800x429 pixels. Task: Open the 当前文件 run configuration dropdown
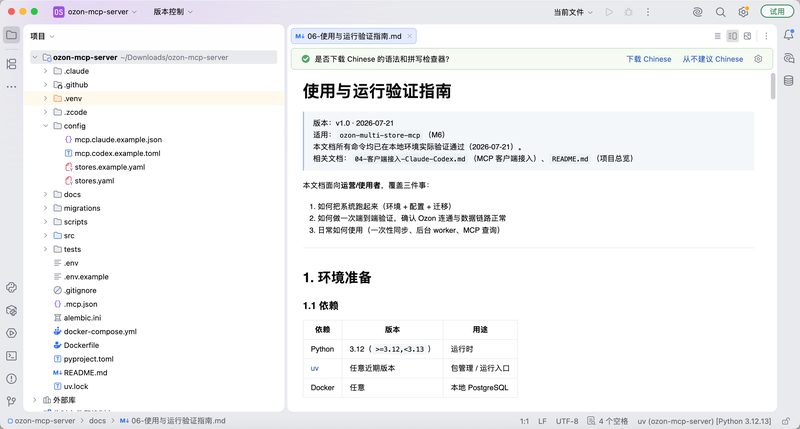coord(573,12)
